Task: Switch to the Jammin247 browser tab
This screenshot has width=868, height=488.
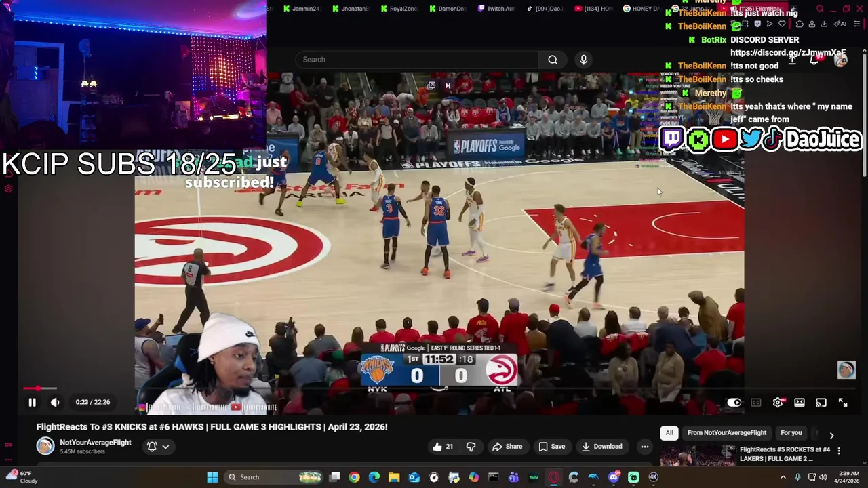Action: click(x=302, y=9)
